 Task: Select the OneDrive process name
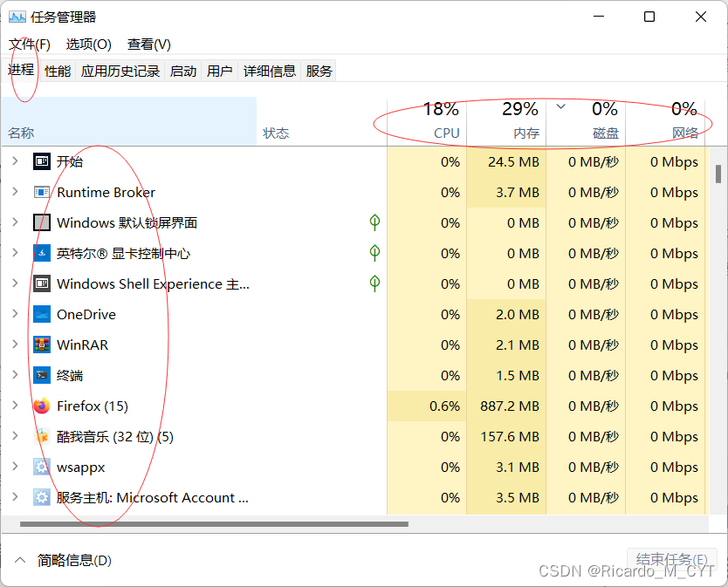[86, 314]
